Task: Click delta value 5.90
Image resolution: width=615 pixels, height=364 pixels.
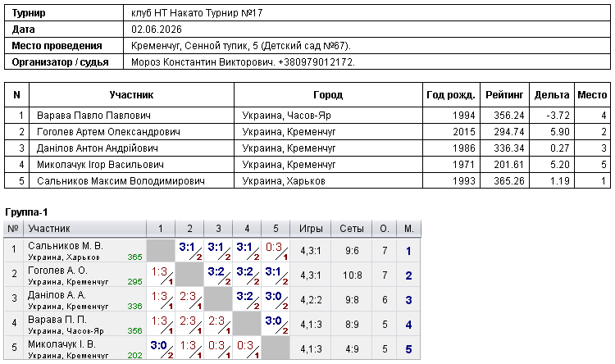Action: click(x=560, y=132)
